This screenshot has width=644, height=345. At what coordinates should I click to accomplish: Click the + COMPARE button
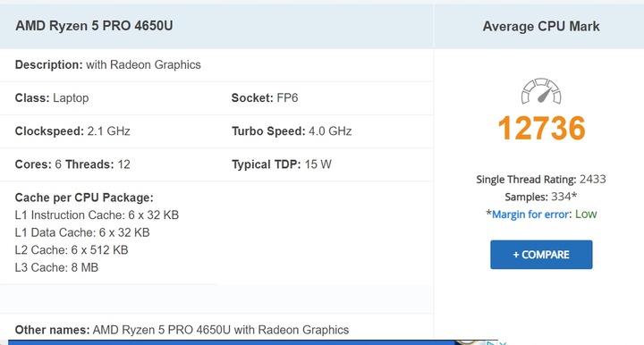pyautogui.click(x=541, y=255)
